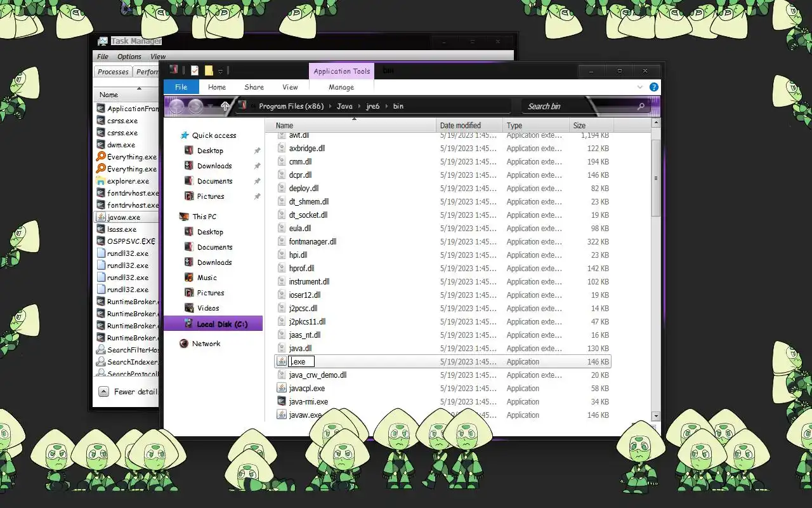This screenshot has height=508, width=812.
Task: Click the Forward arrow in File Explorer
Action: [x=196, y=106]
